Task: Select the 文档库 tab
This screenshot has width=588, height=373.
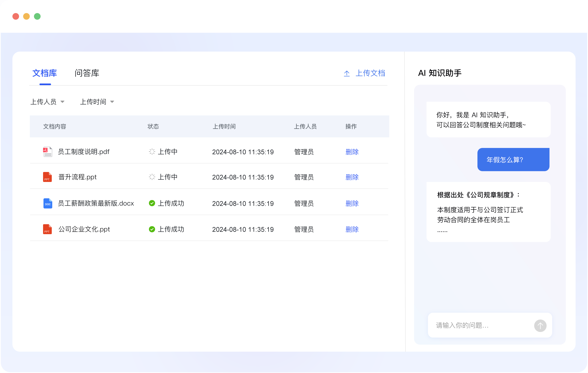Action: [x=45, y=73]
